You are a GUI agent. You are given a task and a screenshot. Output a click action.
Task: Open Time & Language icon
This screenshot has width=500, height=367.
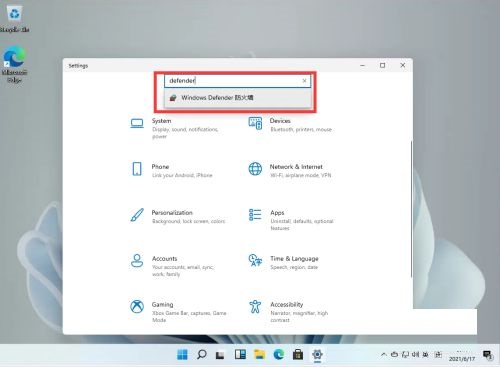pos(255,260)
